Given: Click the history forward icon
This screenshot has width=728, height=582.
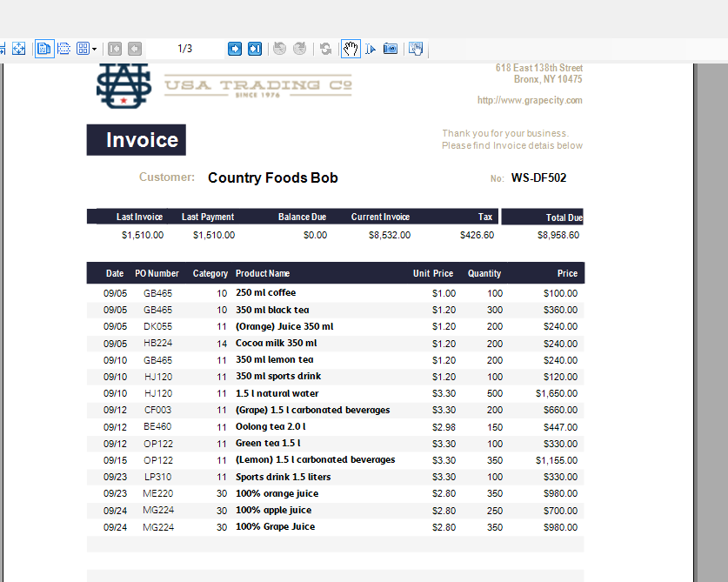Looking at the screenshot, I should (x=300, y=49).
